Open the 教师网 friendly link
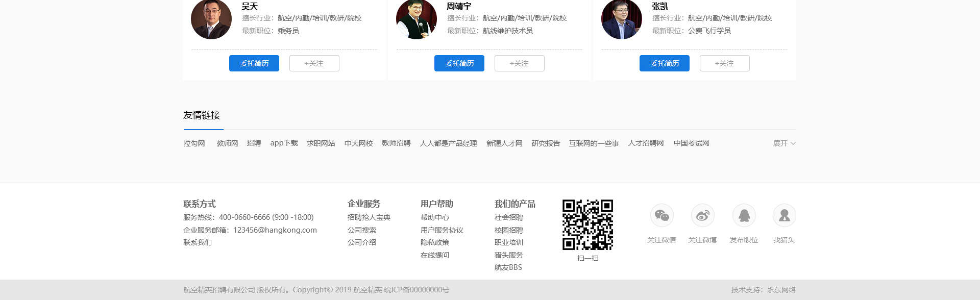The image size is (980, 300). coord(227,143)
